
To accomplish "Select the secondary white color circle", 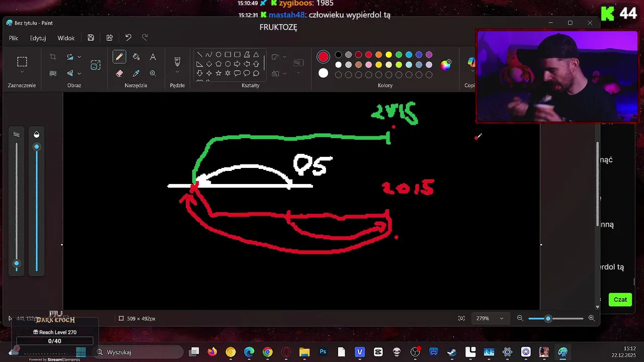I will click(323, 73).
